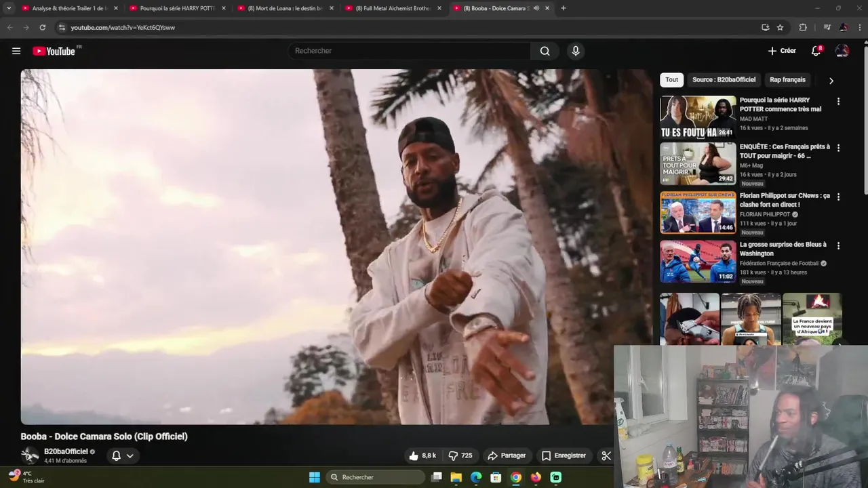Bookmark this page with the star
Screen dimensions: 868x488
click(780, 27)
